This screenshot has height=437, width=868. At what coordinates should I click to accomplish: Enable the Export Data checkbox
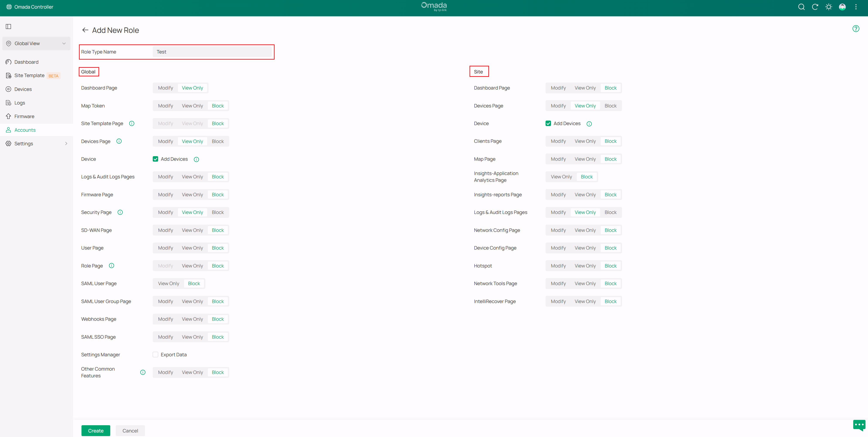(x=155, y=355)
